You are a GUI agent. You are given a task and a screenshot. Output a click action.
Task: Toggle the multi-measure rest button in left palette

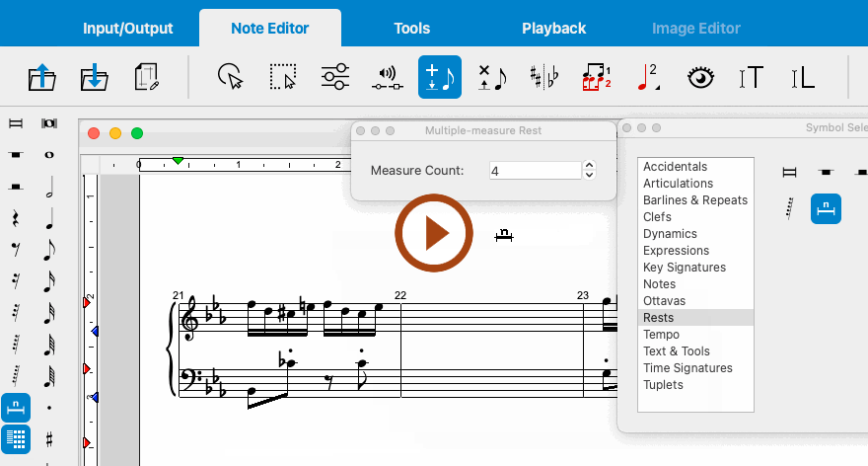[x=16, y=407]
